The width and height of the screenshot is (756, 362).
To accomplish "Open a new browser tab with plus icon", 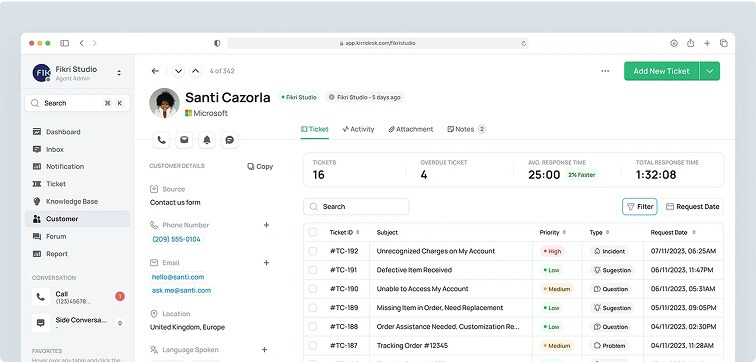I will pos(707,43).
